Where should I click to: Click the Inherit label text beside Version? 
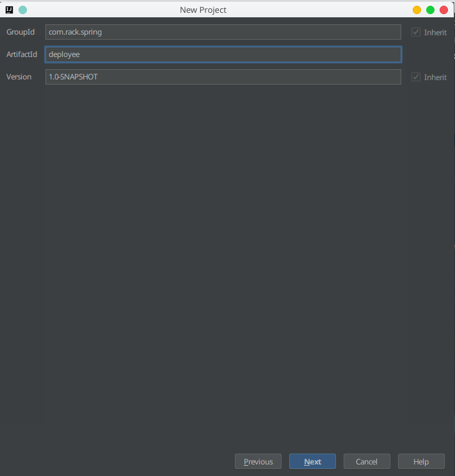click(435, 77)
